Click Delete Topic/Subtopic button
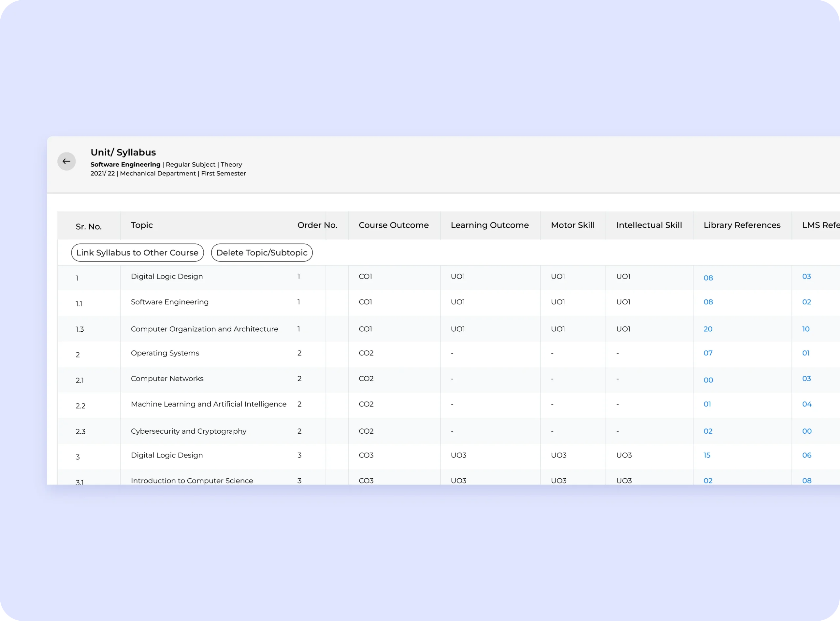Screen dimensions: 840x621 pyautogui.click(x=262, y=253)
